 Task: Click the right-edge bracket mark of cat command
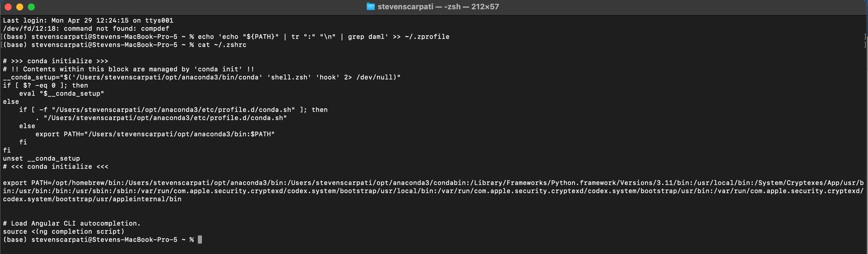[x=865, y=45]
